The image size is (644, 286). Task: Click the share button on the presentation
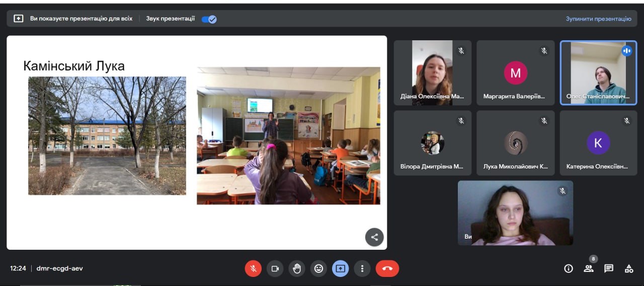coord(374,237)
